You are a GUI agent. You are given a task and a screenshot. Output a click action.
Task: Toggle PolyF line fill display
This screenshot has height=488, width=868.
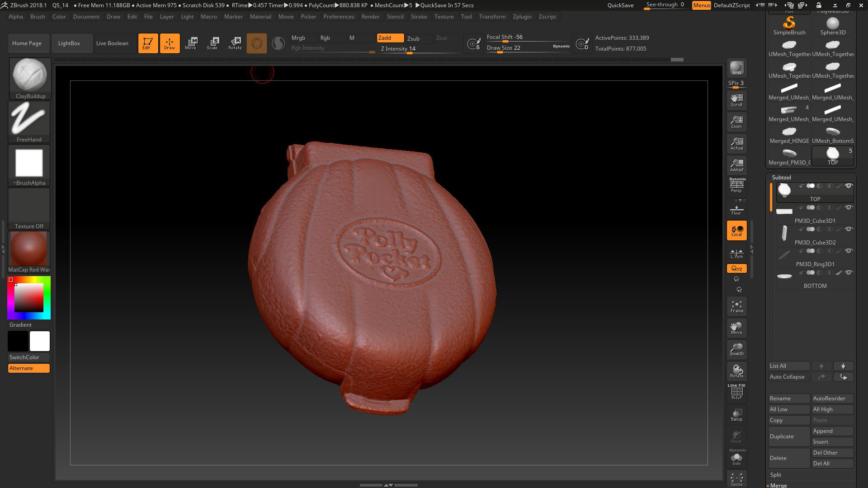(736, 392)
